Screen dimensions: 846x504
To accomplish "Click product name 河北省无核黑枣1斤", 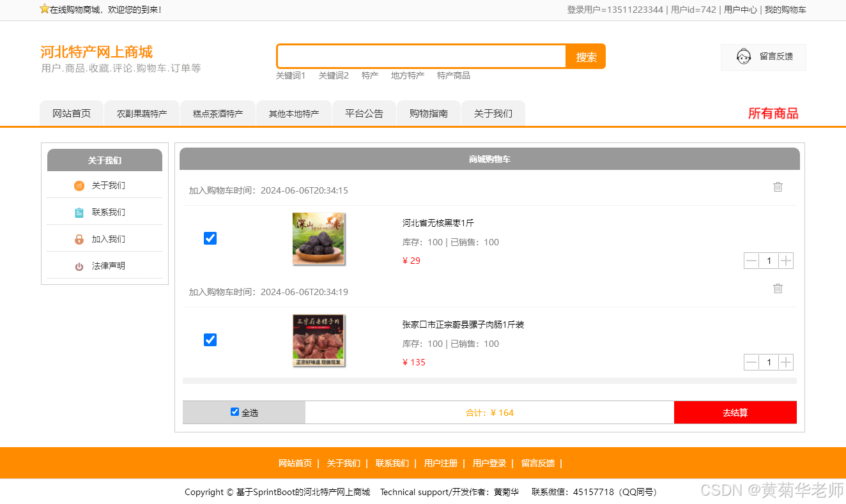I will click(438, 223).
